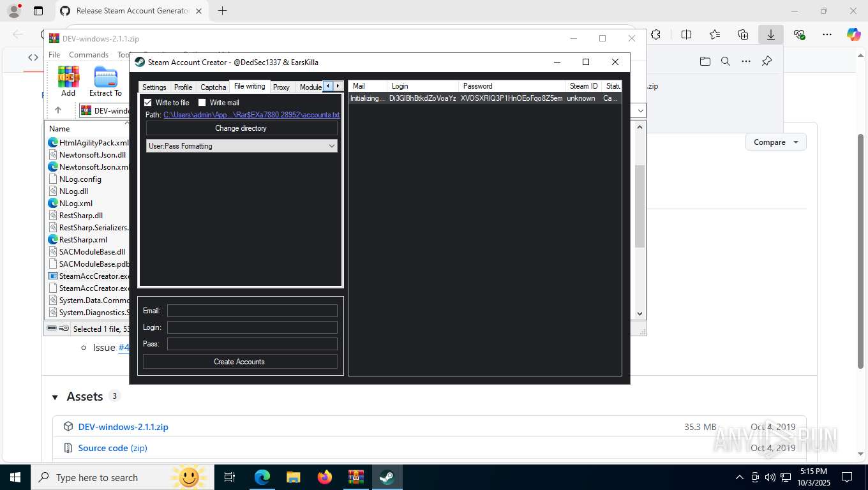The image size is (868, 490).
Task: Click in the Pass input field
Action: 252,344
